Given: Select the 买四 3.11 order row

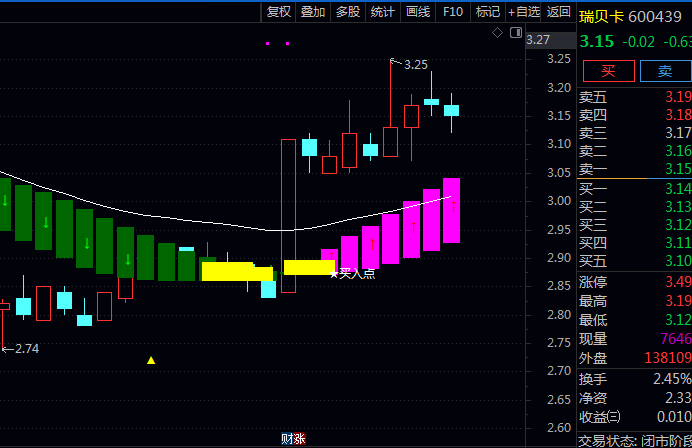Looking at the screenshot, I should [635, 243].
